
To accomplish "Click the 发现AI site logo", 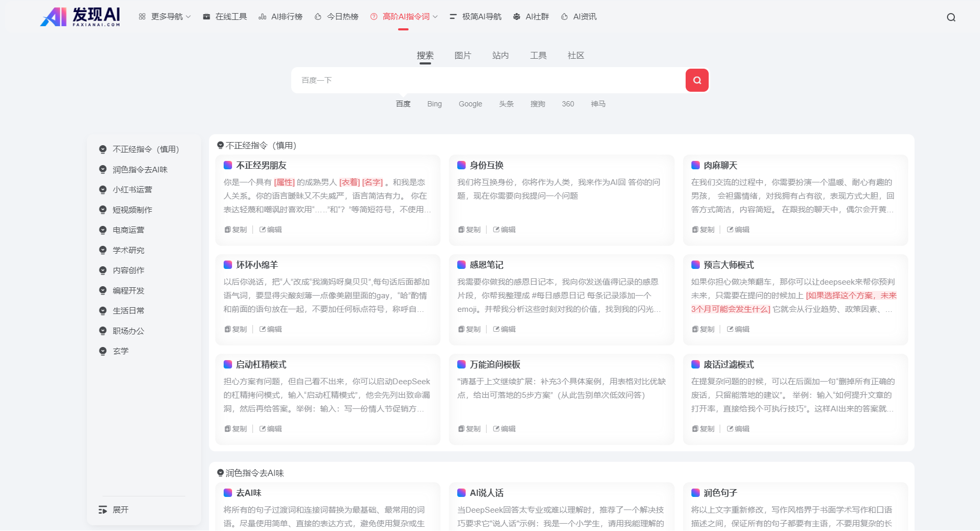I will tap(79, 16).
